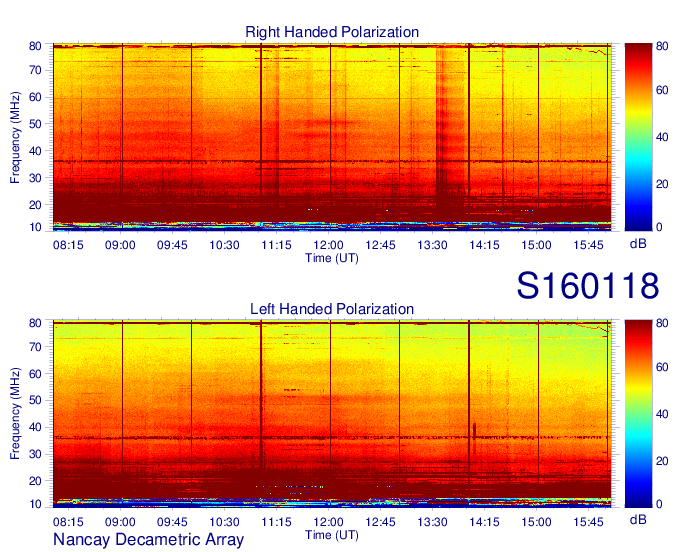
Task: Click the color scale bar beside Right Handed plot
Action: [x=638, y=137]
